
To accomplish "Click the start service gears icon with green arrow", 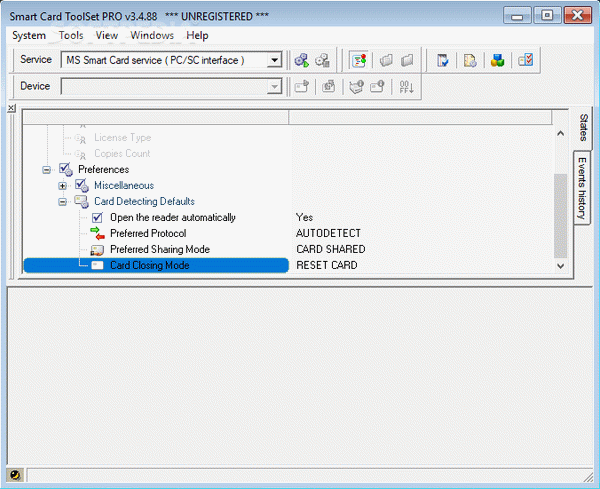I will (x=302, y=60).
